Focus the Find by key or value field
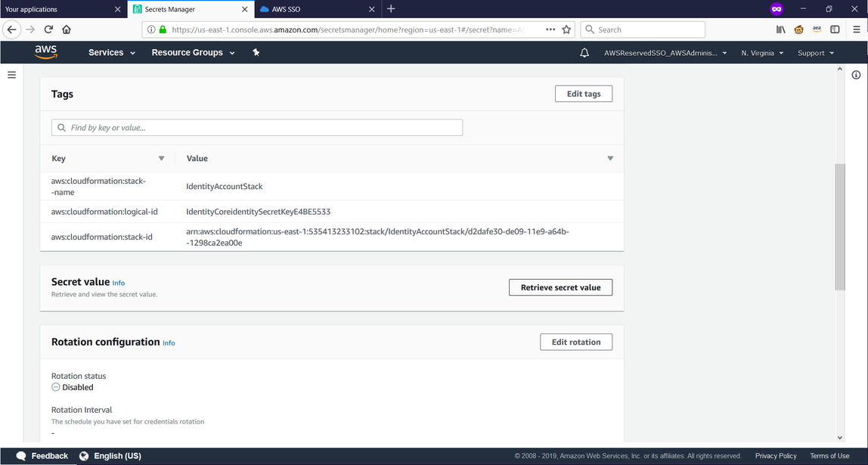868x465 pixels. 257,128
